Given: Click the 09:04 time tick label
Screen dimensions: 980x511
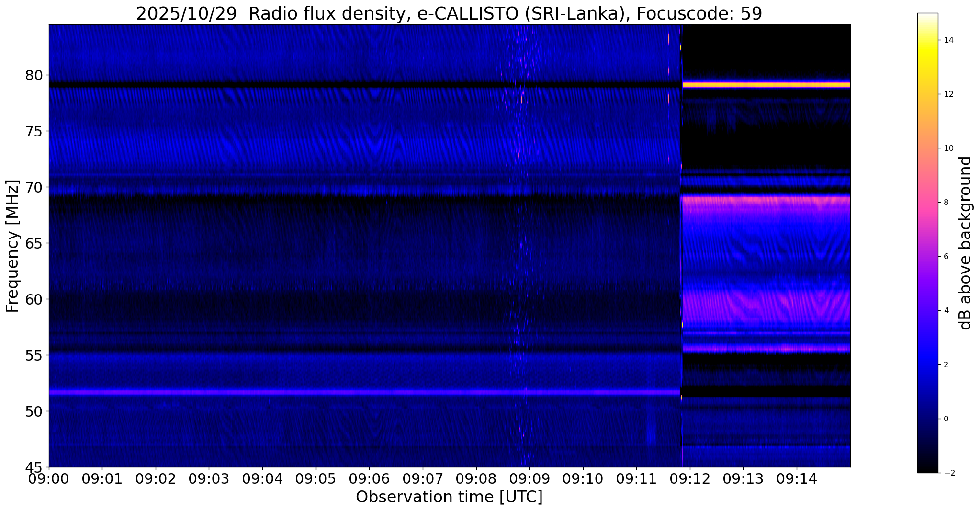Looking at the screenshot, I should [262, 478].
